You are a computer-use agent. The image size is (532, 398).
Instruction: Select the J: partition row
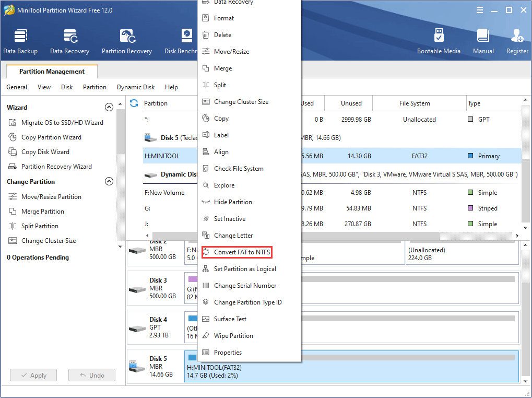332,224
